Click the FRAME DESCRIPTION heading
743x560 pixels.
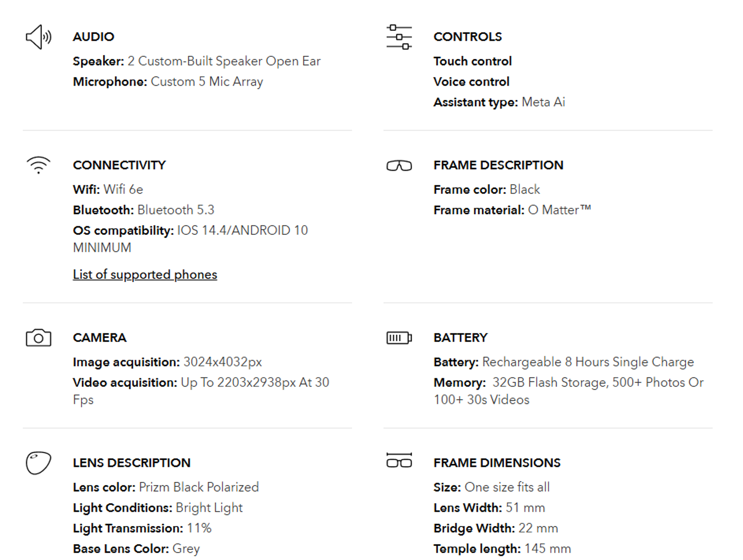[x=498, y=165]
